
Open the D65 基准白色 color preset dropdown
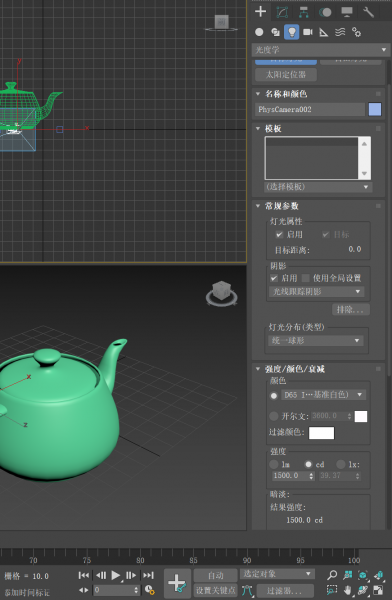[323, 395]
